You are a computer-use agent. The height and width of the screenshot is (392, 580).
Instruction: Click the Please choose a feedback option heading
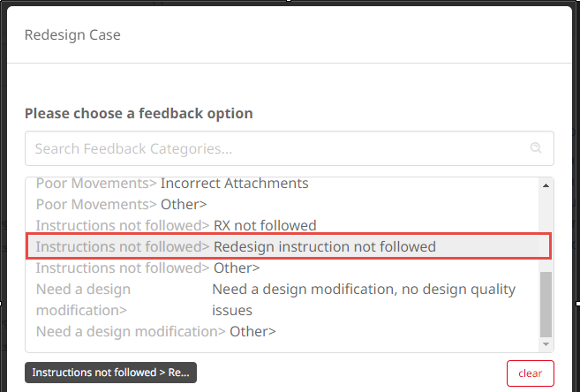click(x=139, y=113)
